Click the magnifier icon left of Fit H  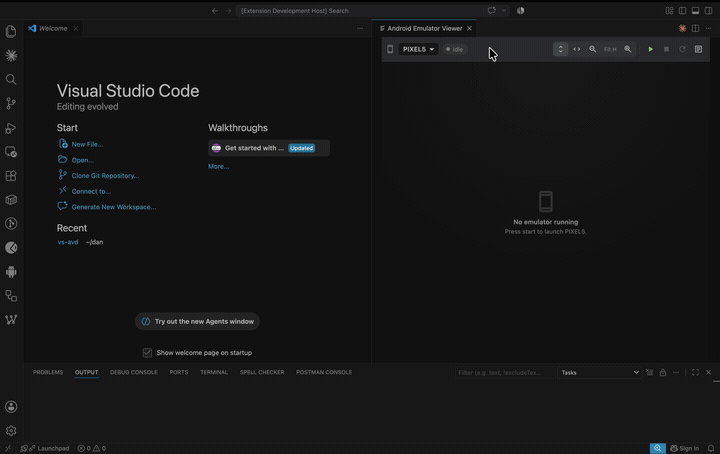pos(593,49)
